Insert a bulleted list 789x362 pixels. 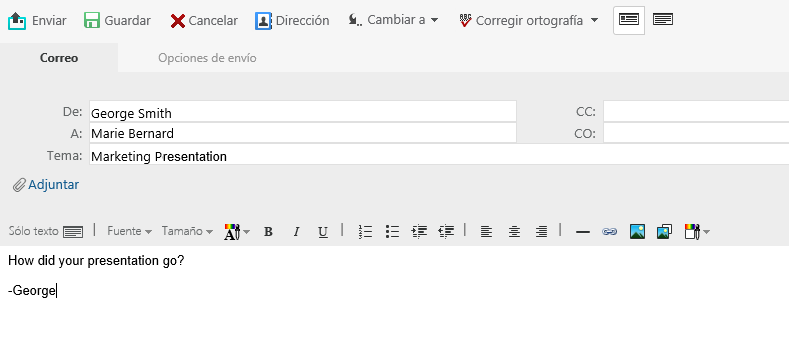point(392,232)
